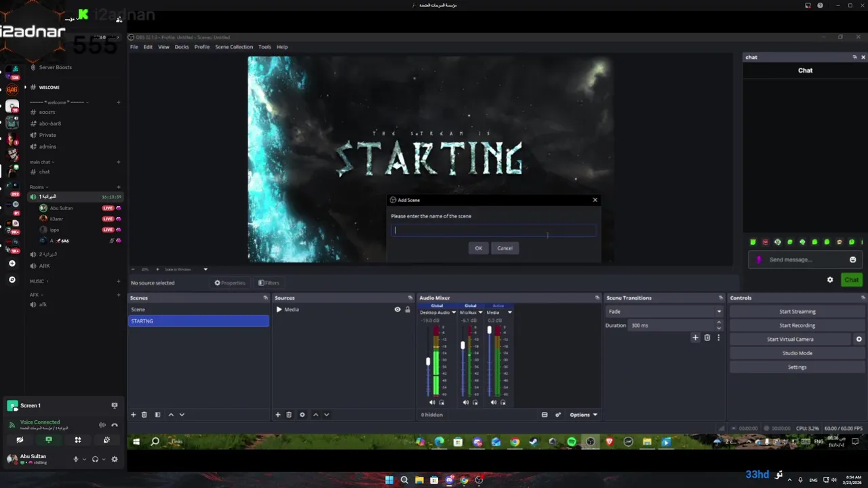The image size is (868, 488).
Task: Add configurable transition with plus icon
Action: tap(695, 338)
